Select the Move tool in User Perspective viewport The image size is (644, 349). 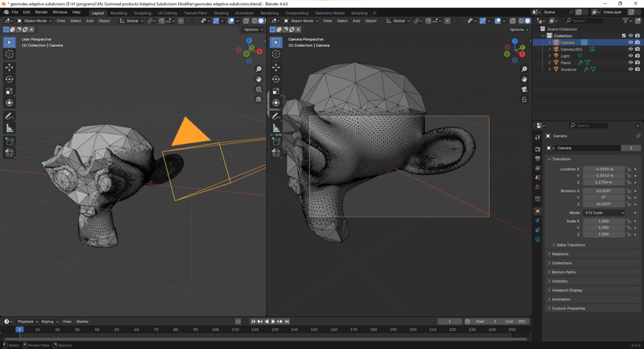[9, 67]
